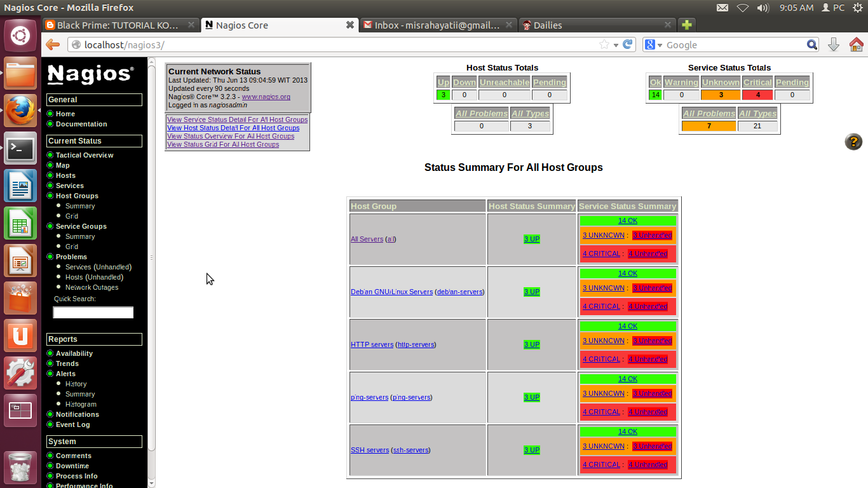This screenshot has width=868, height=488.
Task: Click the HTTP servers host group link
Action: click(x=372, y=344)
